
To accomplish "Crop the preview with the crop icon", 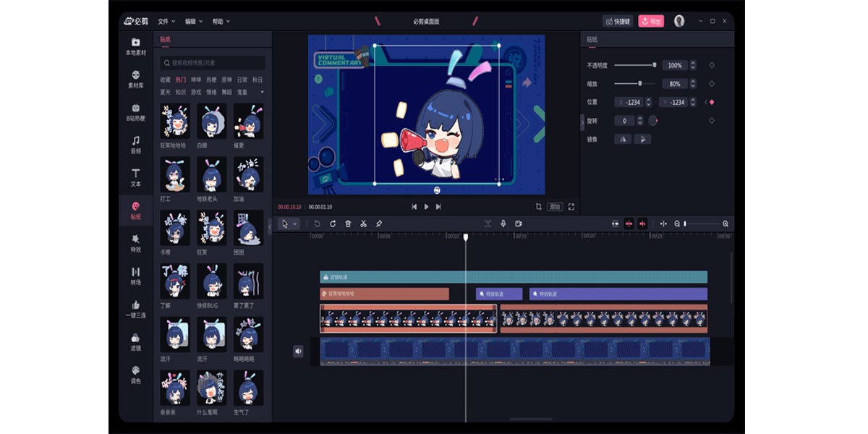I will pos(539,206).
